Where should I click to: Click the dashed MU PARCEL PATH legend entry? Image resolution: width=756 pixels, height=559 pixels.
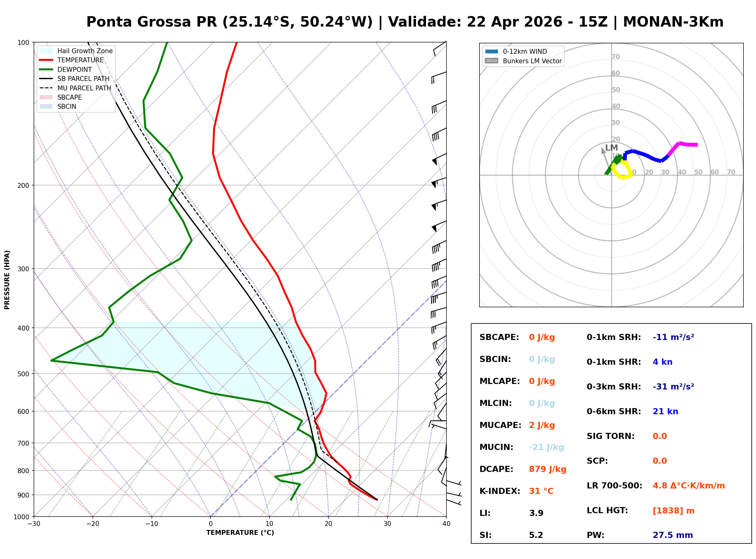[46, 88]
